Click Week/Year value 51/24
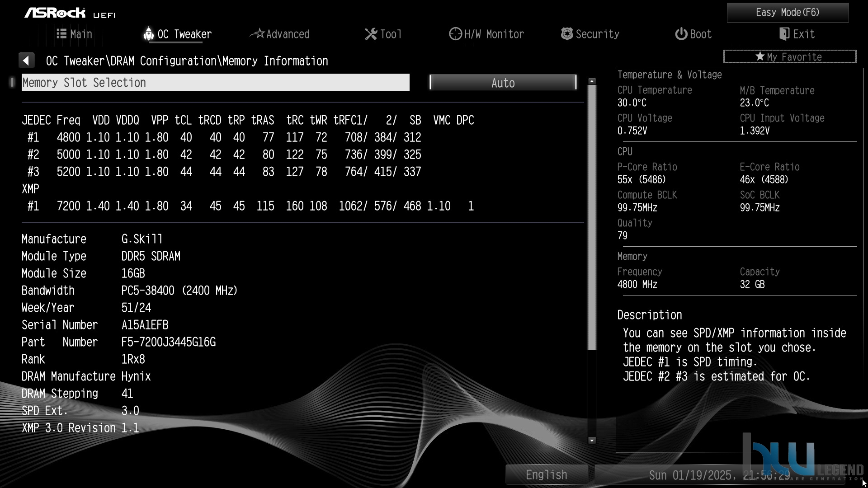The image size is (868, 488). point(136,308)
